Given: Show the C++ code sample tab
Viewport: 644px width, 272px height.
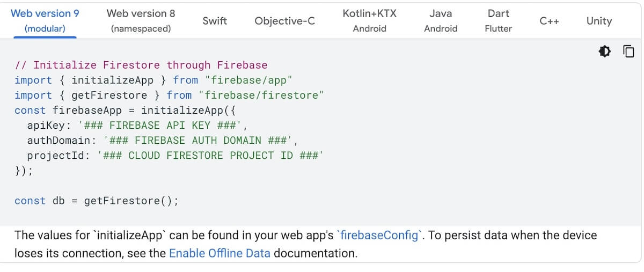Looking at the screenshot, I should pos(550,21).
